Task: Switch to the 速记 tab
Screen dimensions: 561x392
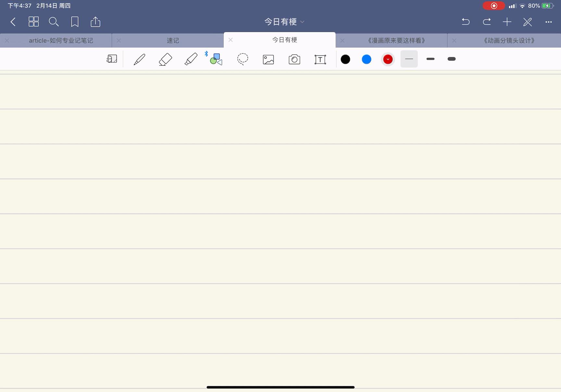Action: [173, 40]
